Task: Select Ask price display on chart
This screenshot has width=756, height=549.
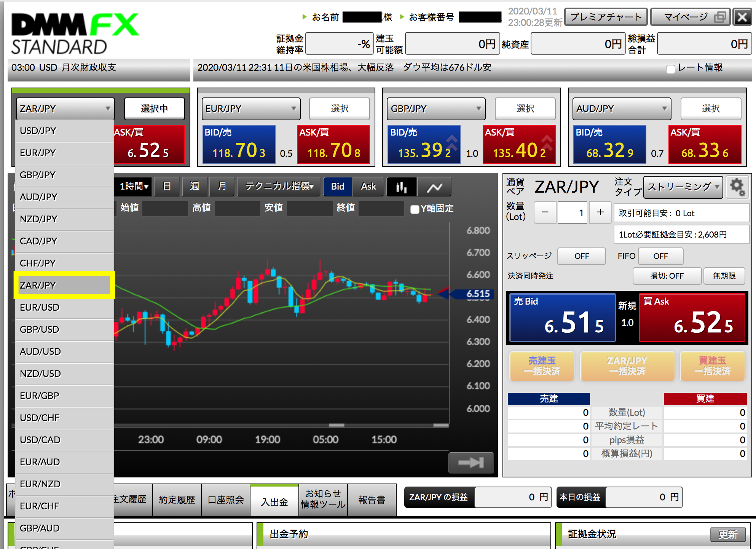Action: click(368, 187)
